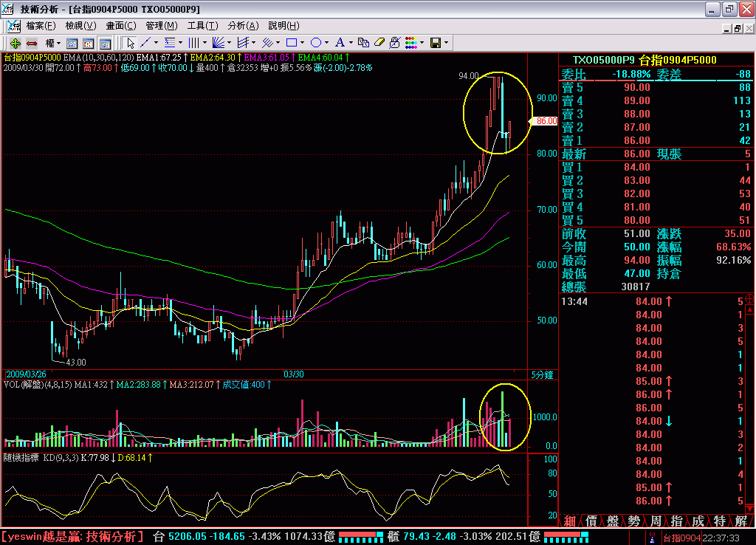Select the fan lines drawing tool
Viewport: 756px width, 545px height.
pos(219,44)
